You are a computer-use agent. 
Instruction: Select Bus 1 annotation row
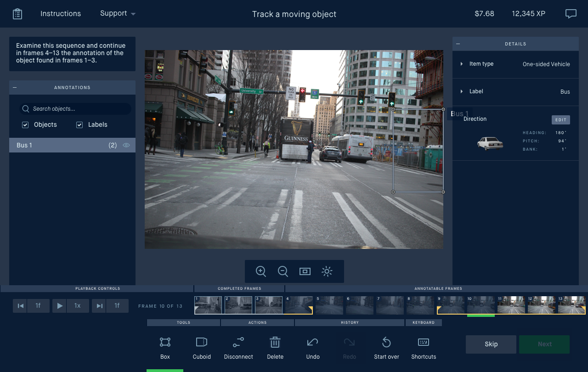coord(72,145)
